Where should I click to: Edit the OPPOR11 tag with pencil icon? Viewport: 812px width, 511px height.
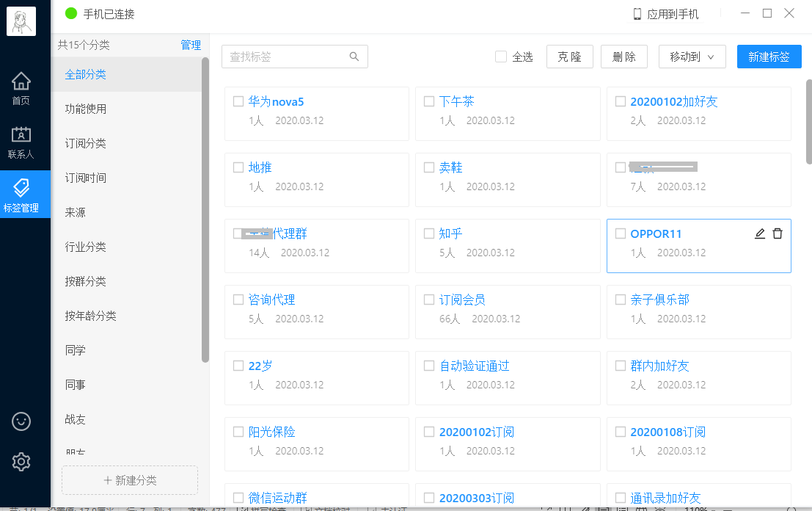(x=759, y=233)
